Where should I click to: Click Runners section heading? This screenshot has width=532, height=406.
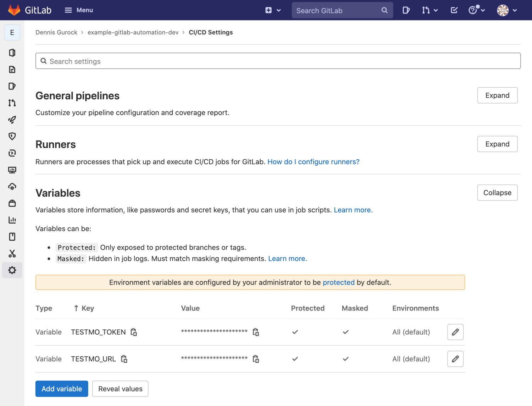click(56, 144)
